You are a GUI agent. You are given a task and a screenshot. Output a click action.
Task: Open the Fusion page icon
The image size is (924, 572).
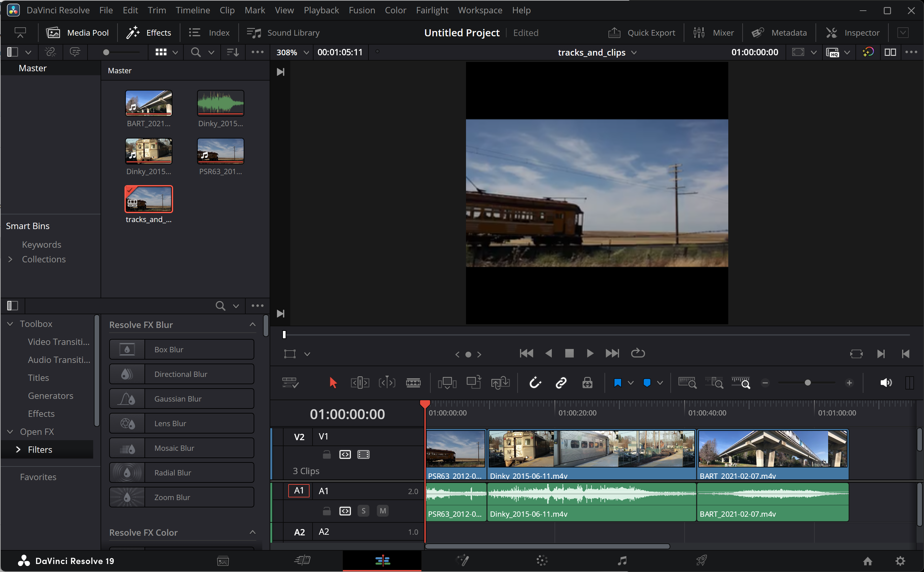pyautogui.click(x=463, y=560)
